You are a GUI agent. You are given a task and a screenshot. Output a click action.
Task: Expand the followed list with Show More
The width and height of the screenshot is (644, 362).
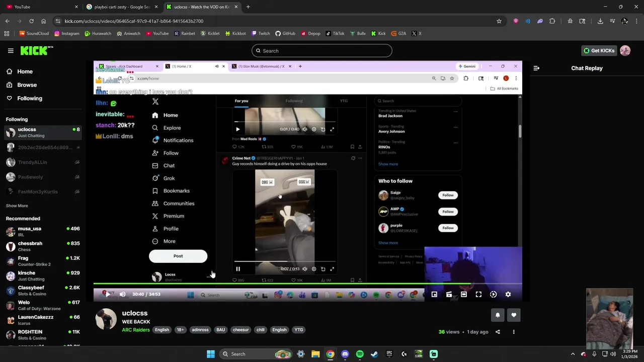point(17,206)
